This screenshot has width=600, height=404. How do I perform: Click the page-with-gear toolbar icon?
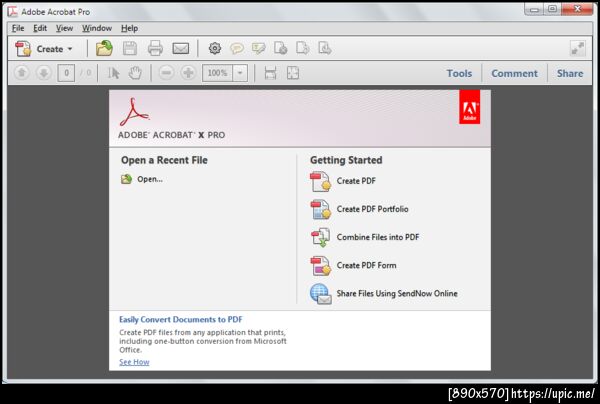(280, 48)
